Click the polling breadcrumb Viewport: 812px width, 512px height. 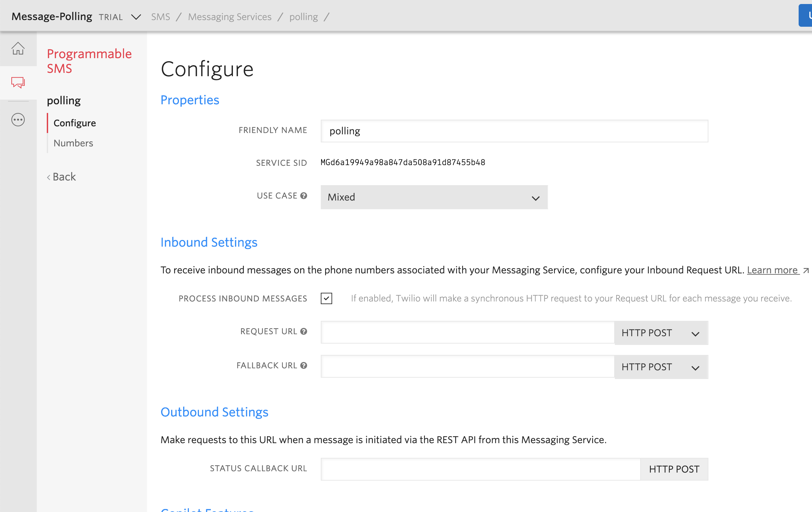pyautogui.click(x=303, y=16)
